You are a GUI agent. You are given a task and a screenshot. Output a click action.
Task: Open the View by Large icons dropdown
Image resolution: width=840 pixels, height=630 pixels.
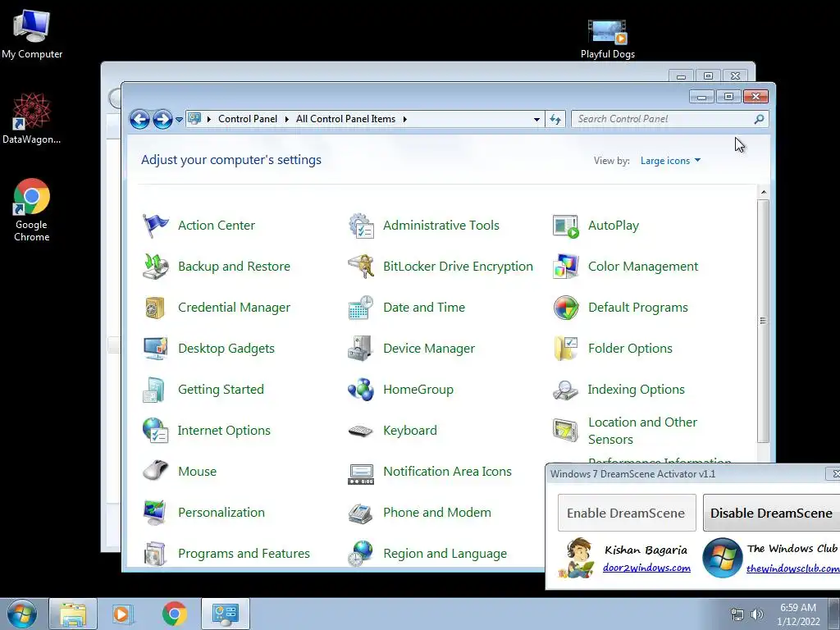[x=670, y=161]
